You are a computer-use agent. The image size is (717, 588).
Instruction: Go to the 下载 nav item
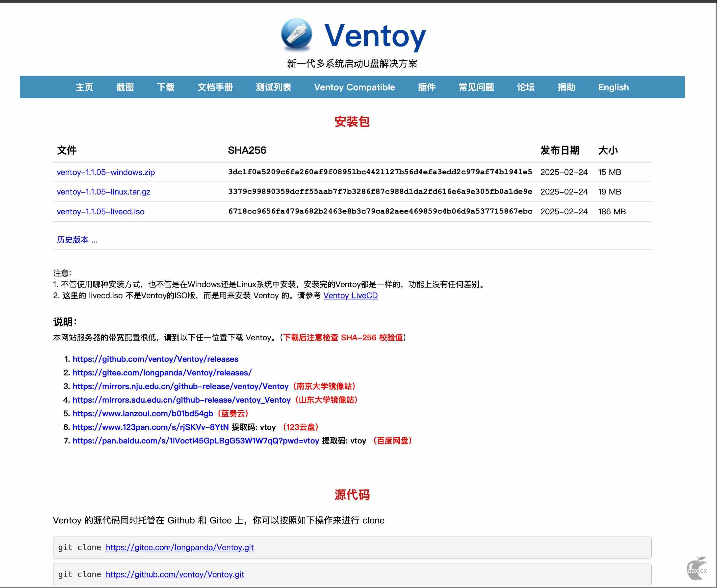click(x=166, y=87)
